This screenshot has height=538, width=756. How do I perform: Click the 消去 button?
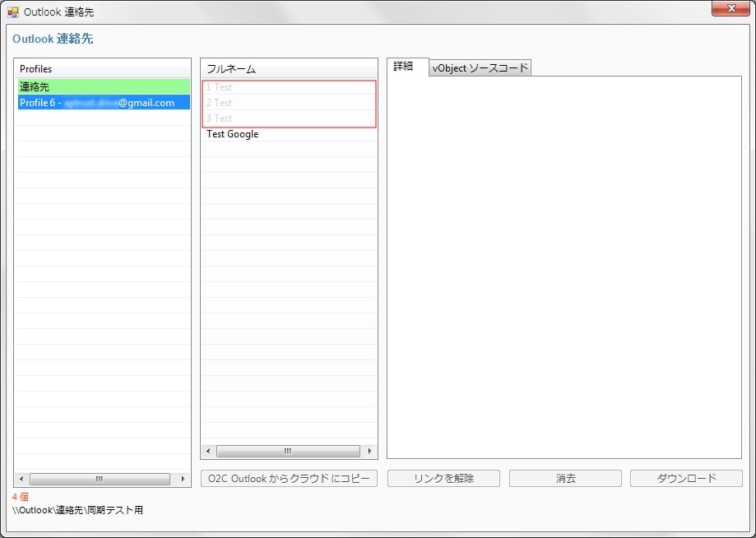[565, 478]
